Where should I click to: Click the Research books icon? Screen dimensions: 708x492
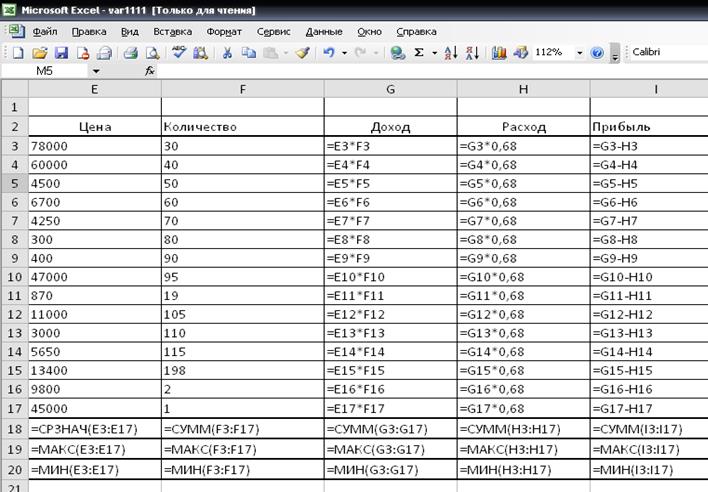coord(200,53)
